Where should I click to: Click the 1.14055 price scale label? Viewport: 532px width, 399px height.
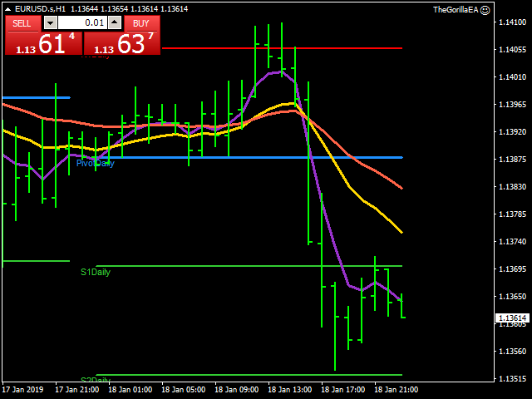point(512,50)
